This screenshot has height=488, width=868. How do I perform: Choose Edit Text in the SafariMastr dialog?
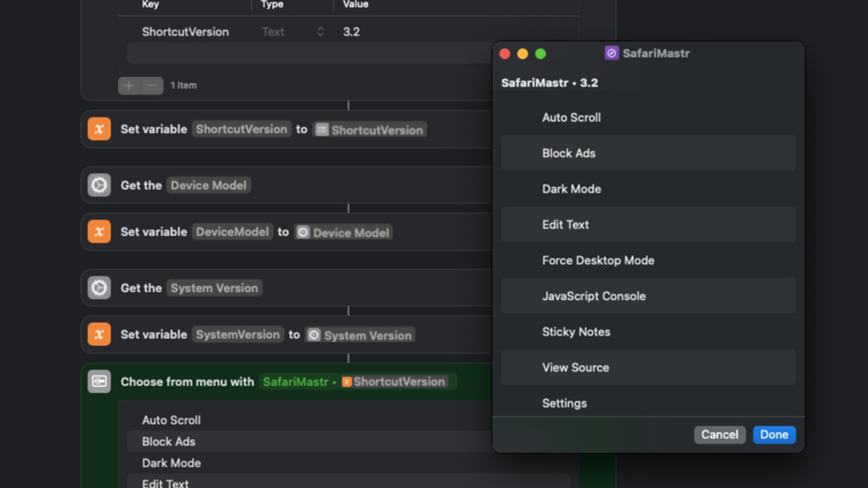(x=648, y=225)
